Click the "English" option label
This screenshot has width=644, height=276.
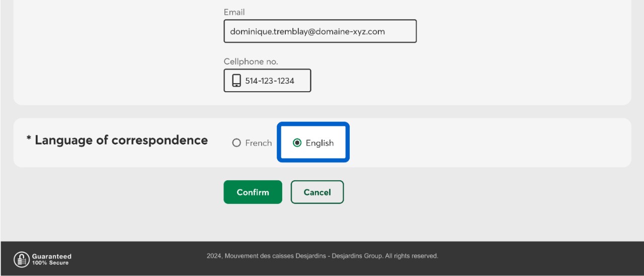click(x=319, y=143)
